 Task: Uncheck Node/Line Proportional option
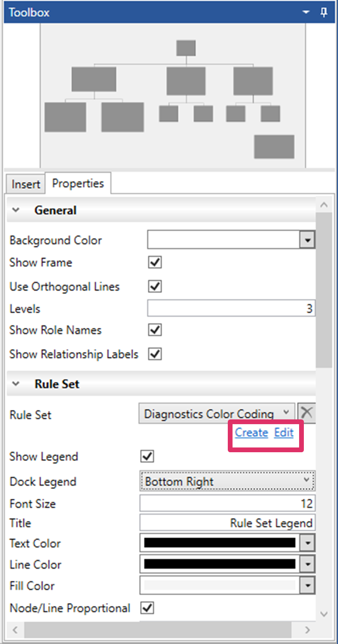point(147,608)
